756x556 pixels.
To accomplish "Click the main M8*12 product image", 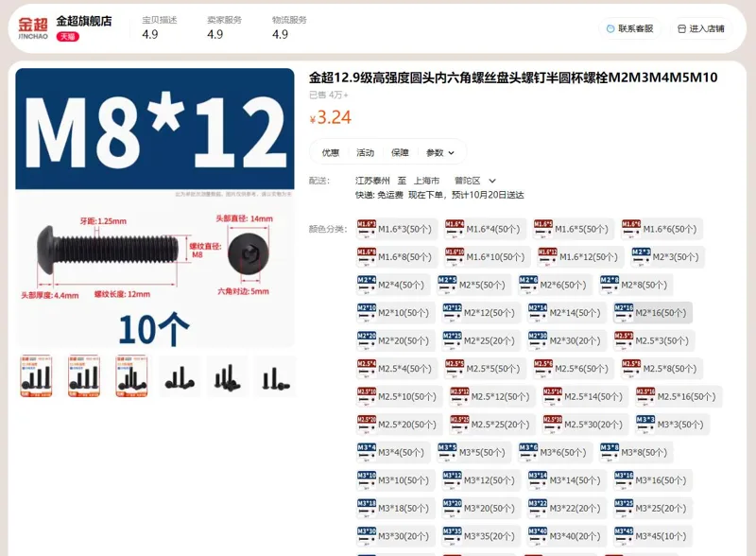I will [x=155, y=207].
